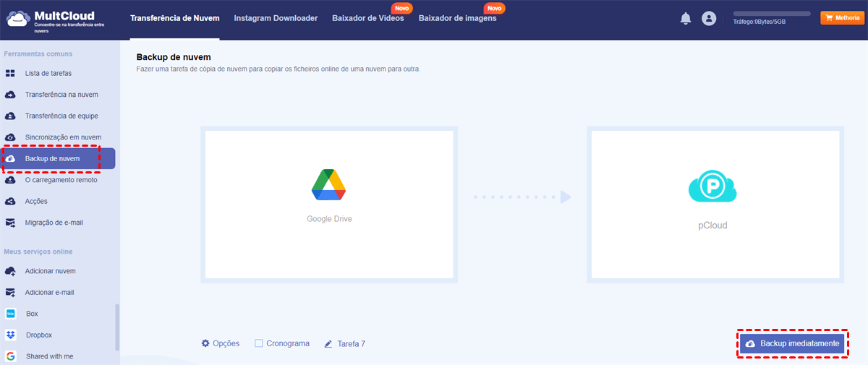Click the Google Drive logo
Viewport: 868px width, 365px height.
(x=328, y=184)
